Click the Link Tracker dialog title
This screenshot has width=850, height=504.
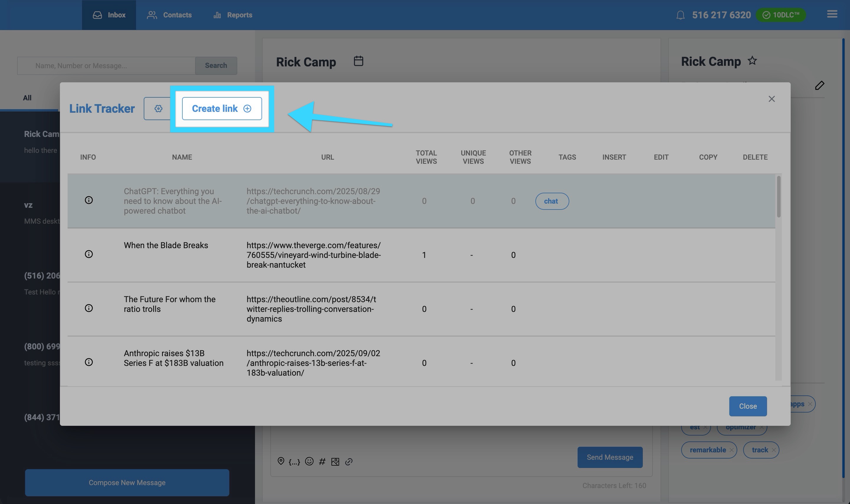pos(102,109)
